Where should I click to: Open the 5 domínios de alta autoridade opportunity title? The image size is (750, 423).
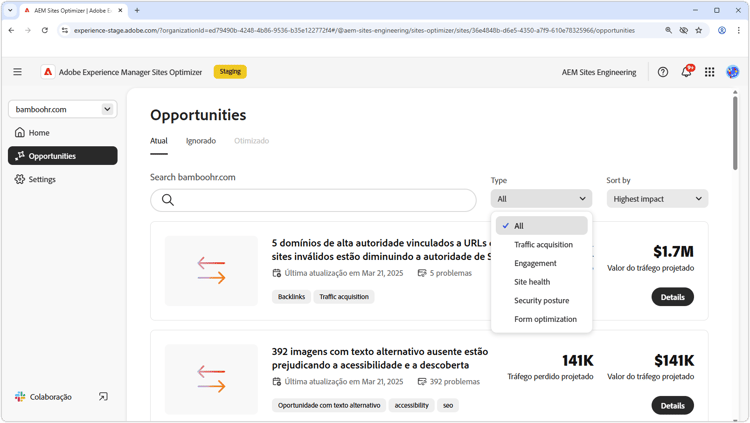pyautogui.click(x=382, y=250)
